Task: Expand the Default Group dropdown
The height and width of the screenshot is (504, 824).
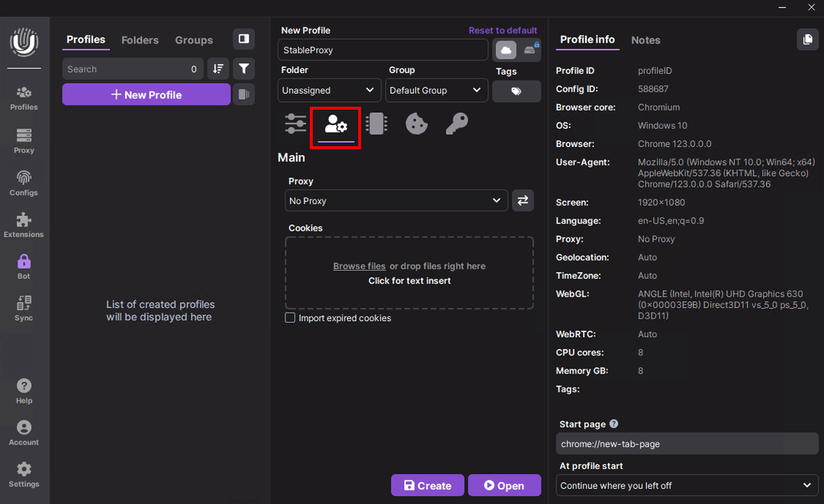Action: click(436, 90)
